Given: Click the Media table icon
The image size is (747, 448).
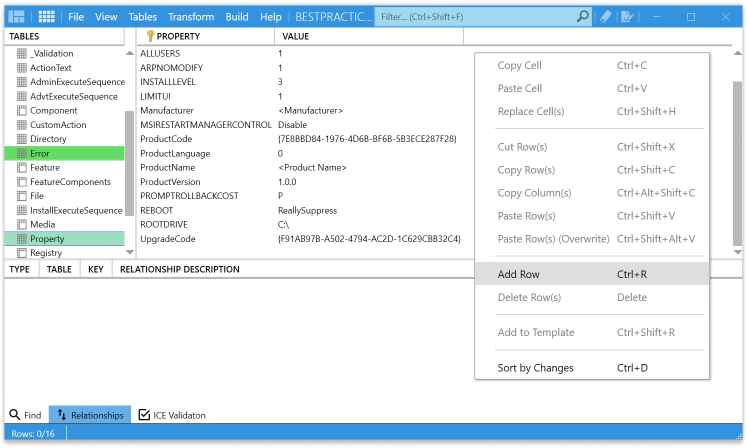Looking at the screenshot, I should (21, 224).
